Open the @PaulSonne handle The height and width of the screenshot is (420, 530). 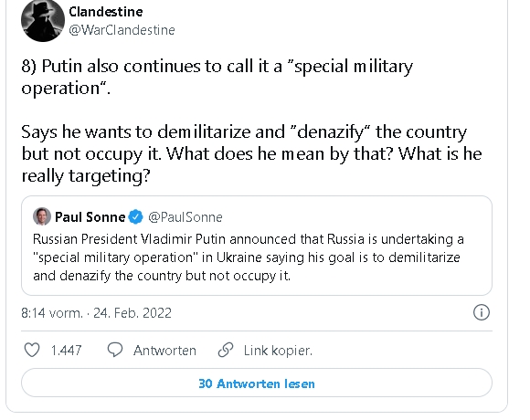[185, 217]
